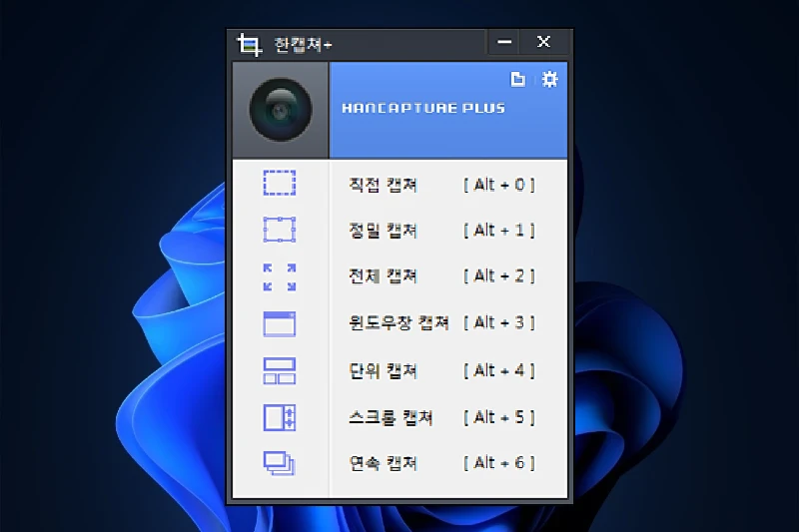Click the window capture icon
The height and width of the screenshot is (532, 799).
click(x=280, y=323)
